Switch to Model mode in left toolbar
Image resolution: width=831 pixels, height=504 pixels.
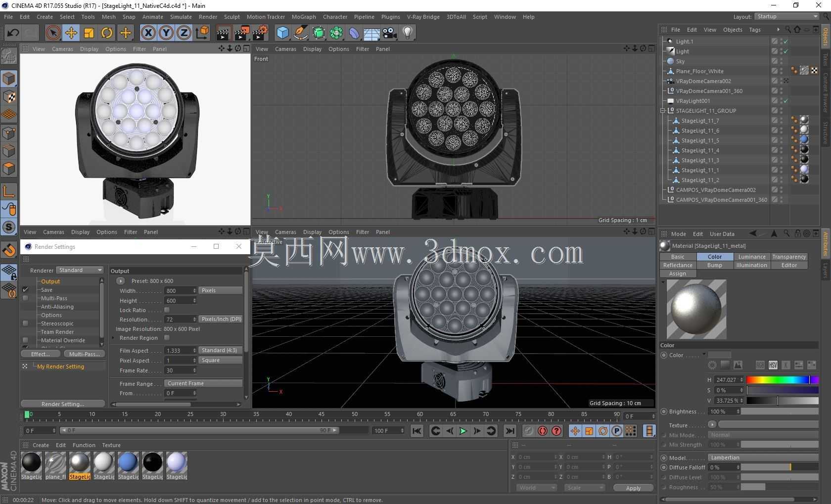click(9, 79)
